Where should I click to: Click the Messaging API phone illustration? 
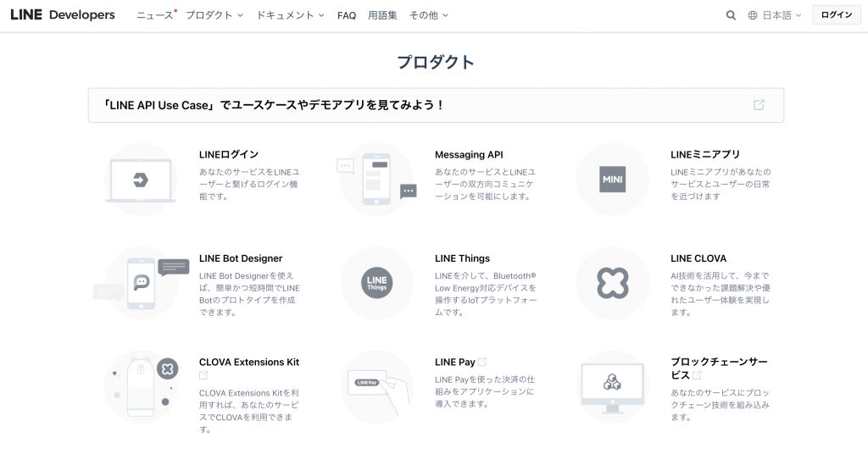pos(376,180)
